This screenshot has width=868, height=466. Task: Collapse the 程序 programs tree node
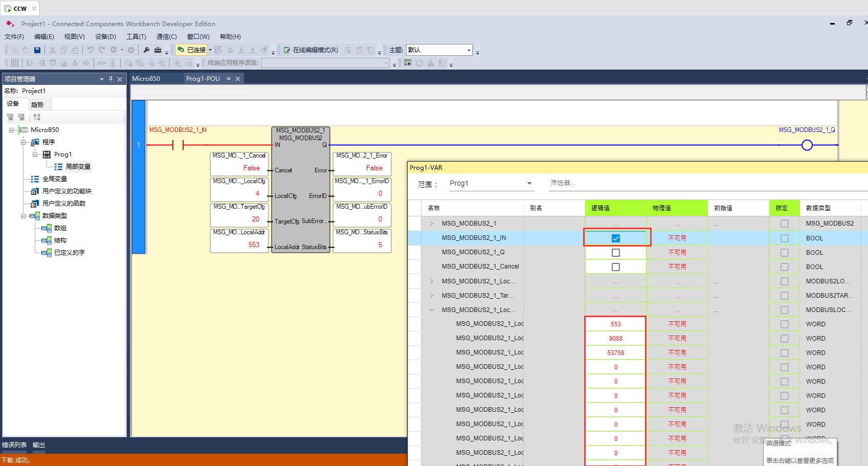23,142
